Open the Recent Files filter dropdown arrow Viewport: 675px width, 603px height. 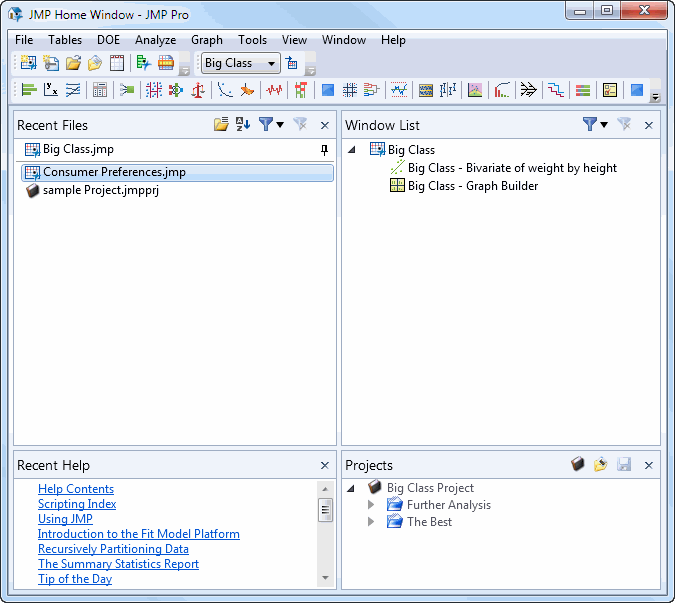coord(280,125)
